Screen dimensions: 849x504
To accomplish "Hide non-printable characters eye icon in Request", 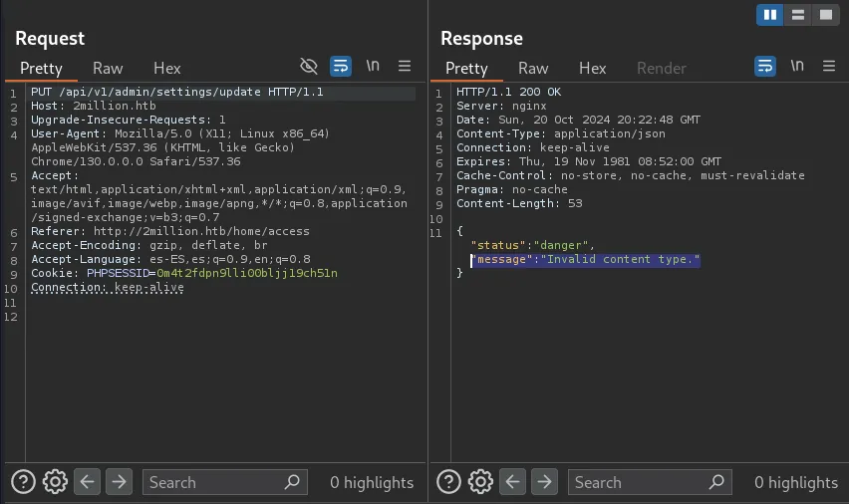I will (309, 67).
